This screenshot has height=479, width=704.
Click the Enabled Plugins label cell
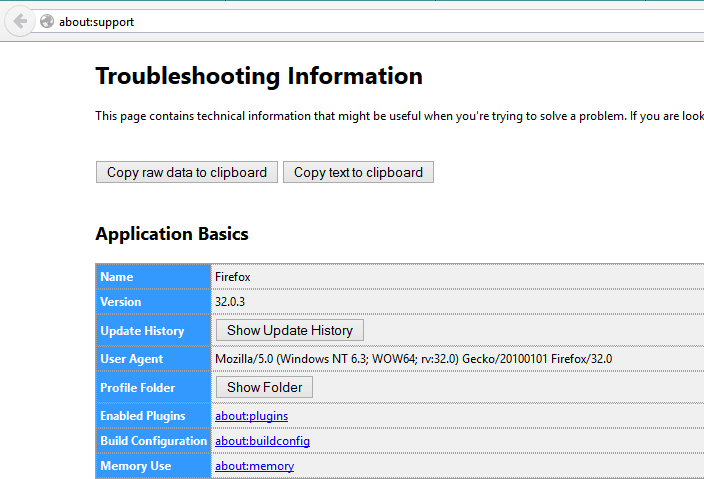[153, 415]
